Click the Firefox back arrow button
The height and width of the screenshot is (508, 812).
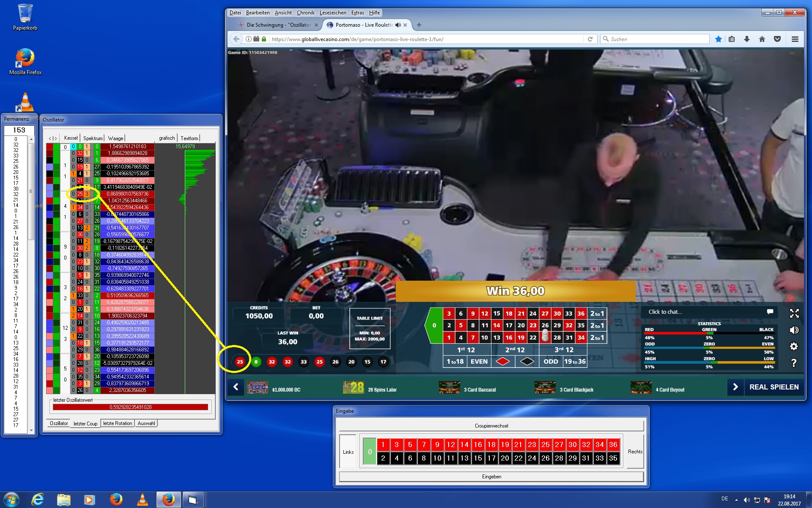236,39
